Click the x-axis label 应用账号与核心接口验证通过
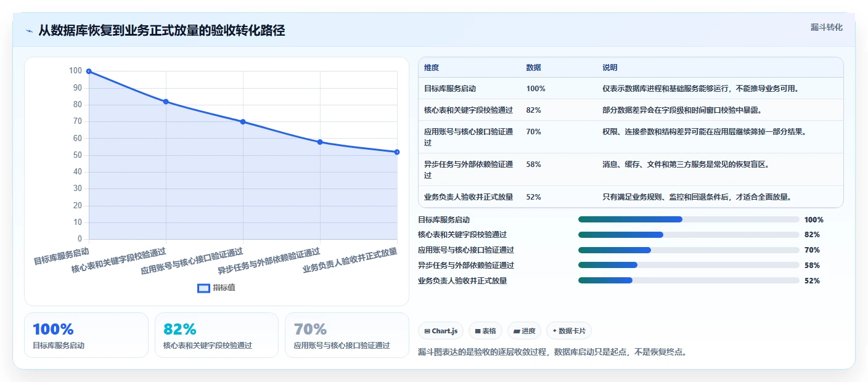This screenshot has width=868, height=382. click(x=192, y=261)
